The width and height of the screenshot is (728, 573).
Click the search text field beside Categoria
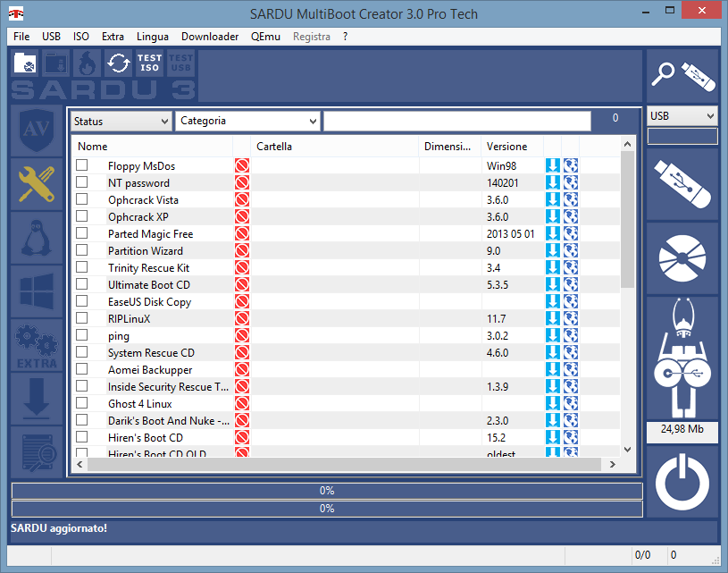coord(457,121)
